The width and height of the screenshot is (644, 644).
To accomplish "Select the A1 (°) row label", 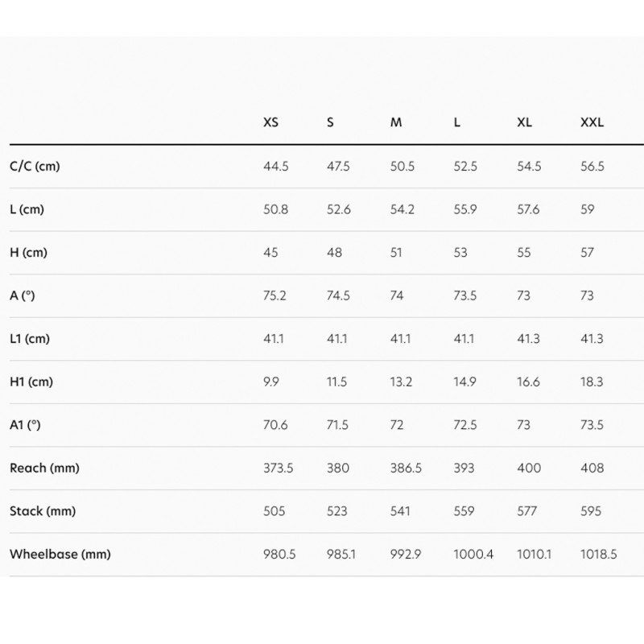I will [x=25, y=425].
